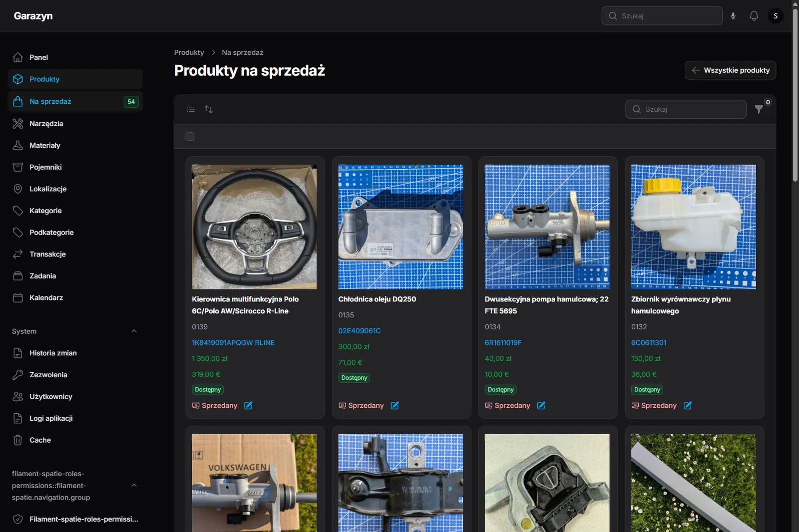Click the Dostępny badge on Chłodnica card
Image resolution: width=799 pixels, height=532 pixels.
click(x=354, y=378)
